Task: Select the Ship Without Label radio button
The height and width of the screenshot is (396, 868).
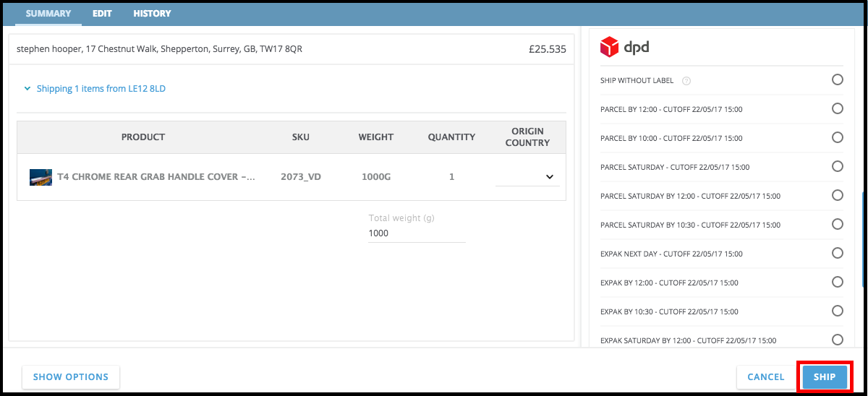Action: (837, 80)
